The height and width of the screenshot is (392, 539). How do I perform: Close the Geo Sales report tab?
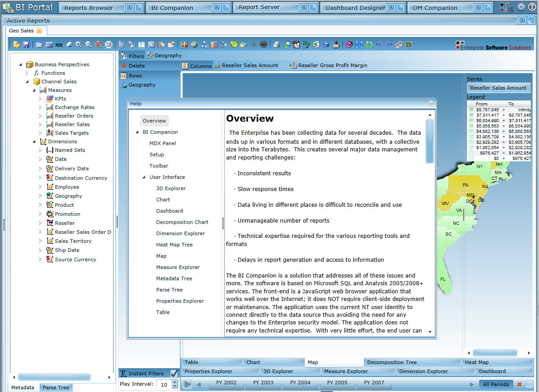pyautogui.click(x=39, y=31)
